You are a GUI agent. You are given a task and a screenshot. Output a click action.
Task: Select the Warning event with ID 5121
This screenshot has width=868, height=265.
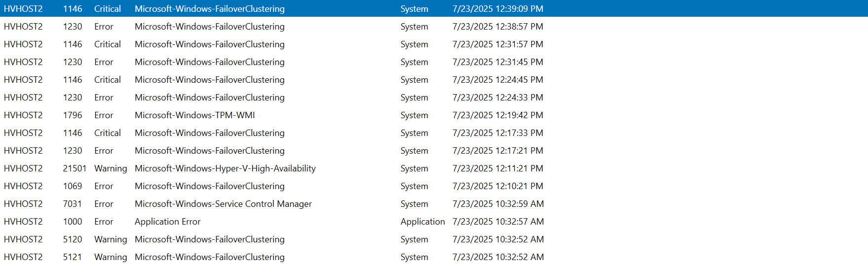pyautogui.click(x=434, y=257)
